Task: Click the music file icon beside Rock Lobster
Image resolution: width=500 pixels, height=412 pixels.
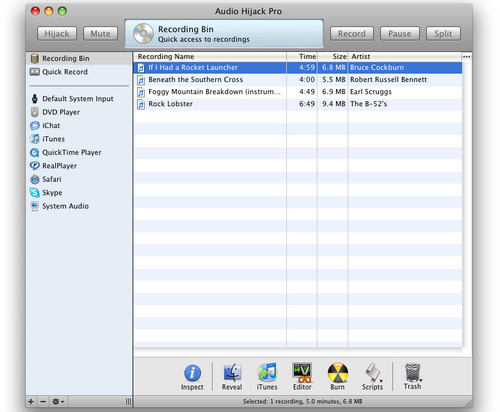Action: 141,104
